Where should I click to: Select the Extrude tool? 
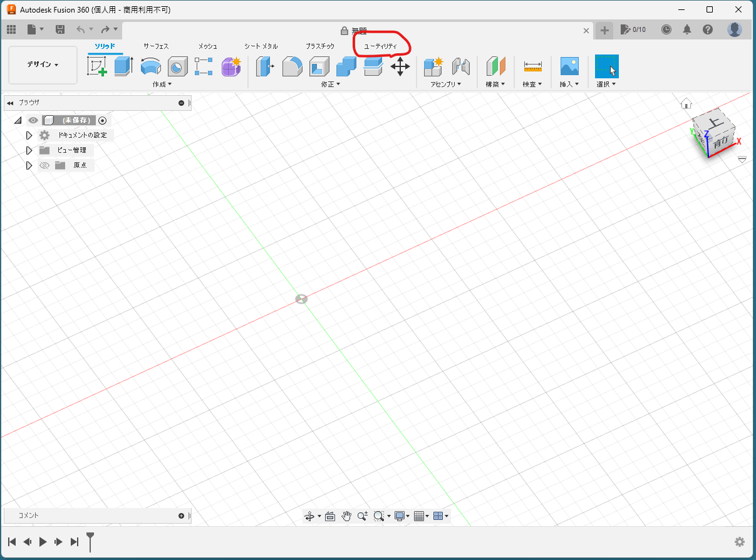tap(123, 66)
